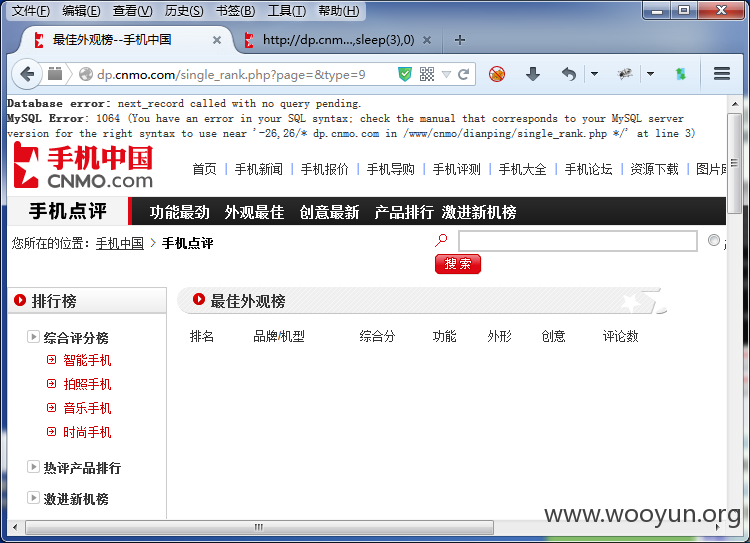This screenshot has width=750, height=543.
Task: Open the URL history dropdown arrow
Action: tap(446, 74)
